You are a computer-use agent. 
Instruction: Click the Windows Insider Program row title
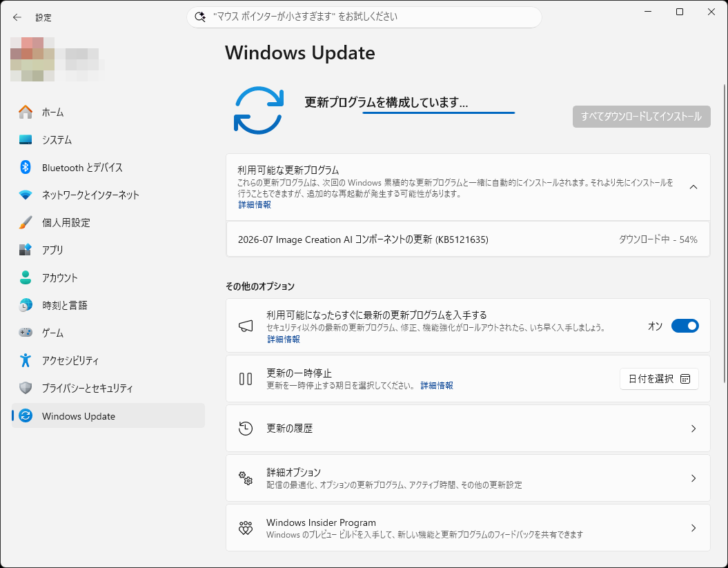click(321, 522)
